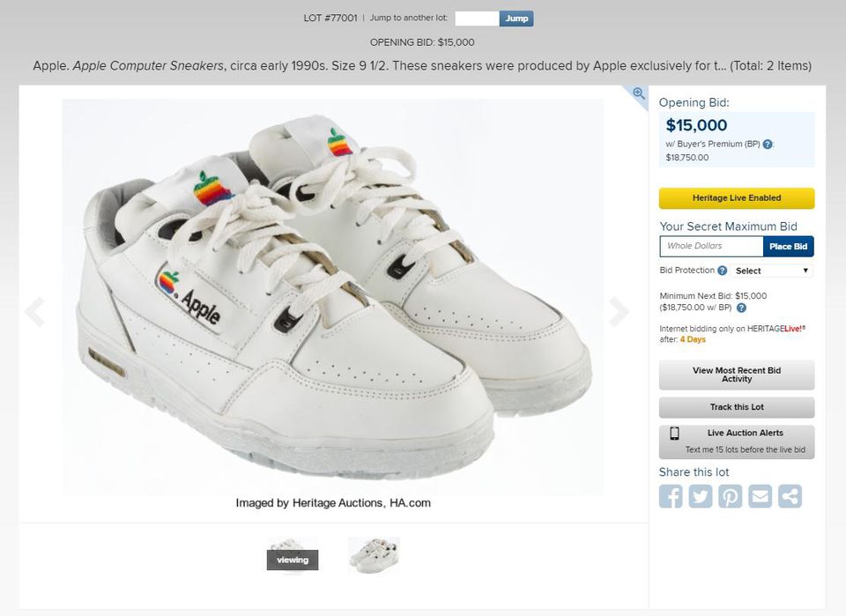Expand the Bid Protection Select dropdown
This screenshot has height=616, width=846.
click(771, 271)
